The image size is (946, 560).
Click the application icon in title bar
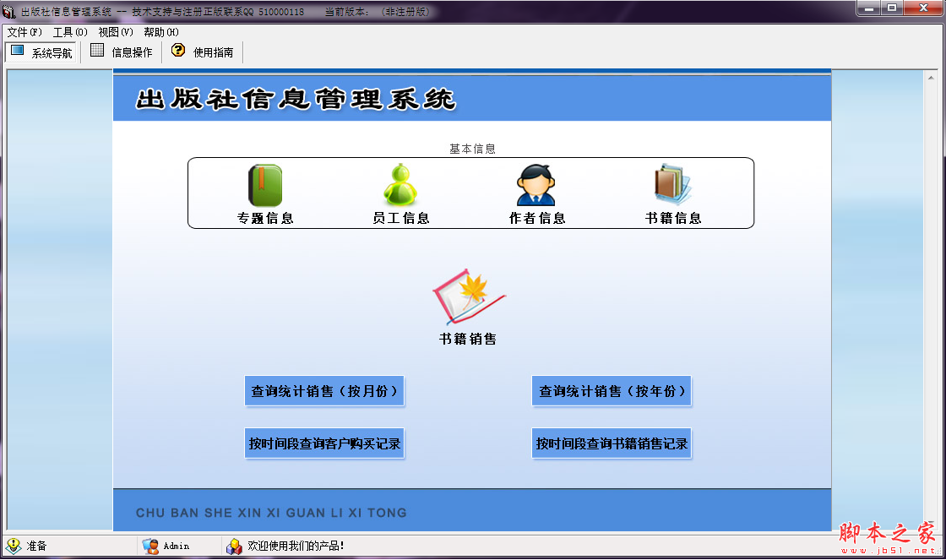tap(8, 12)
